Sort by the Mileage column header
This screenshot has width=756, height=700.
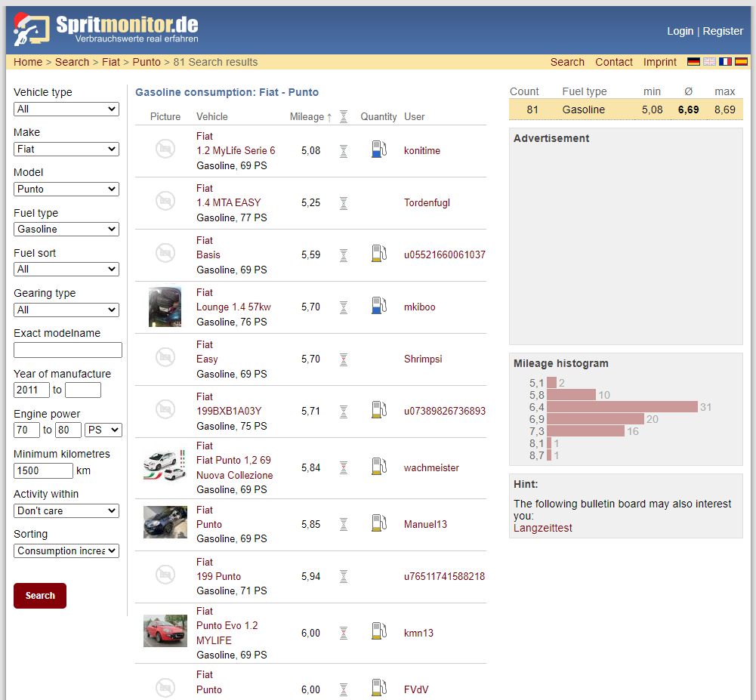(x=310, y=116)
